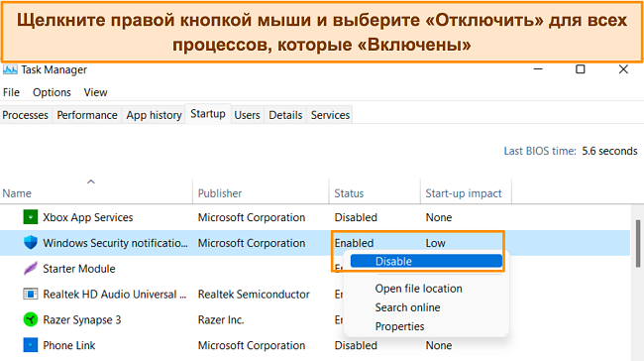Select the Startup tab

208,113
